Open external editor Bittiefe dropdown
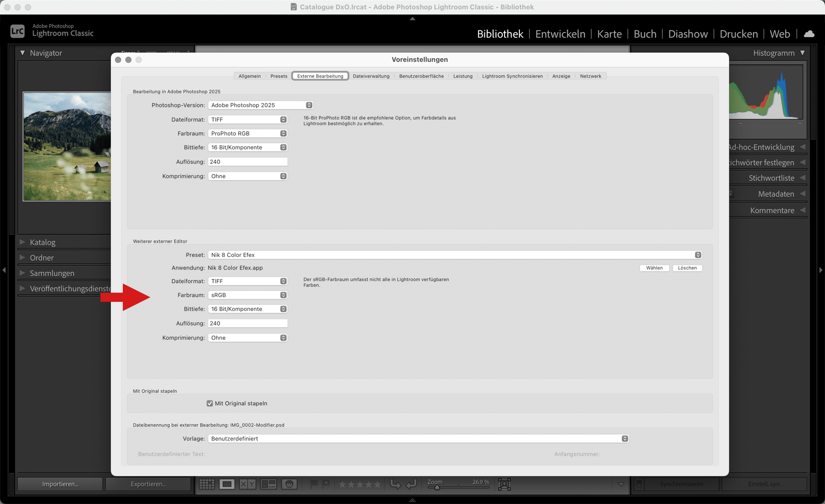 point(247,309)
